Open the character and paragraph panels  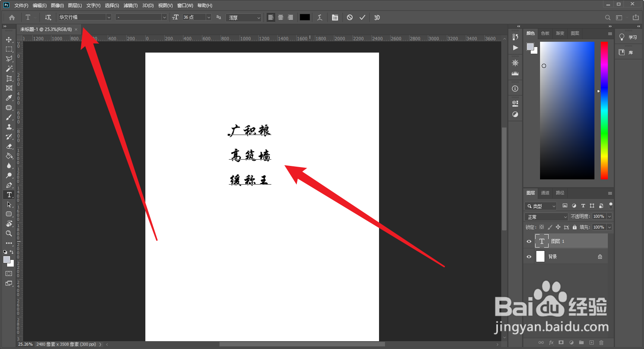coord(335,18)
